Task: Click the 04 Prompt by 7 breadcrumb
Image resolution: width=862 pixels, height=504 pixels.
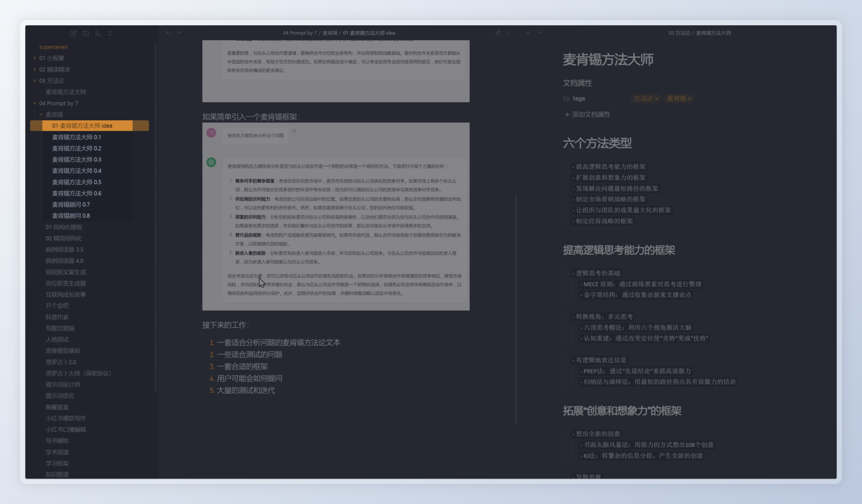Action: coord(300,33)
